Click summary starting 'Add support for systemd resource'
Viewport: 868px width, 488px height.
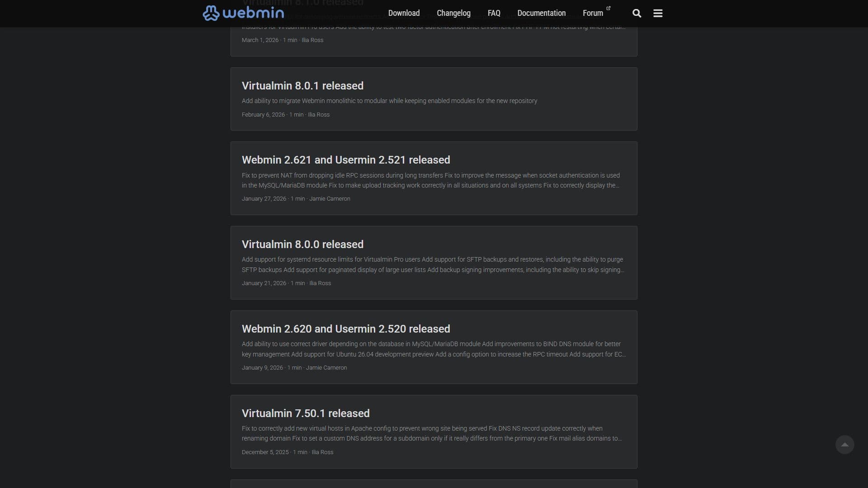click(x=433, y=265)
